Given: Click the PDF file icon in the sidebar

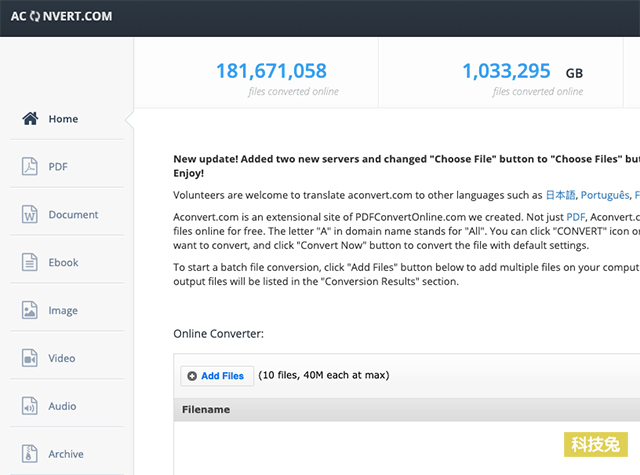Looking at the screenshot, I should 29,166.
